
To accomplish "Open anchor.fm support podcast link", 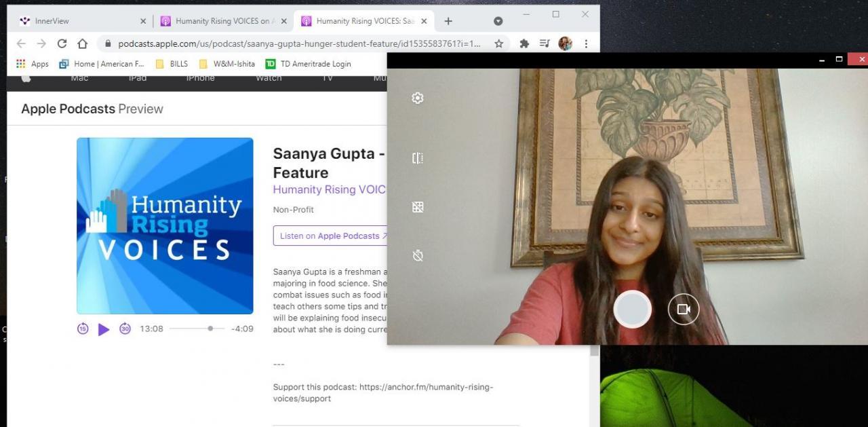I will pyautogui.click(x=383, y=392).
